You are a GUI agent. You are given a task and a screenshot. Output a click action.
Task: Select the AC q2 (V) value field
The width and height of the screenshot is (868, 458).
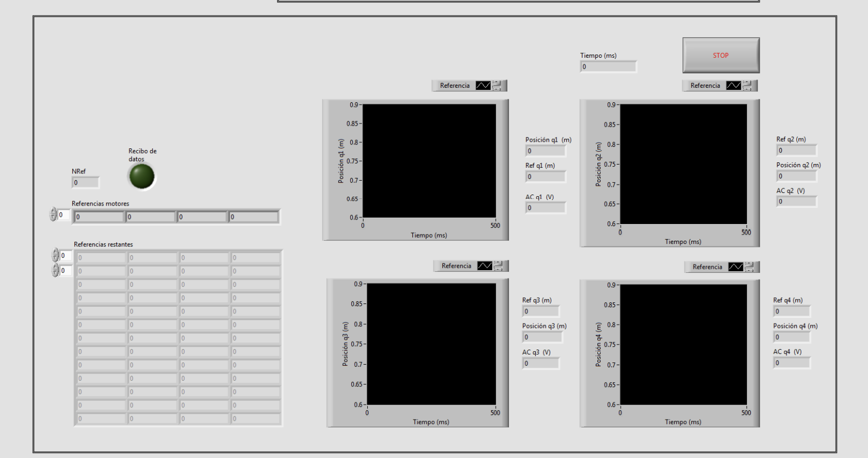click(796, 202)
